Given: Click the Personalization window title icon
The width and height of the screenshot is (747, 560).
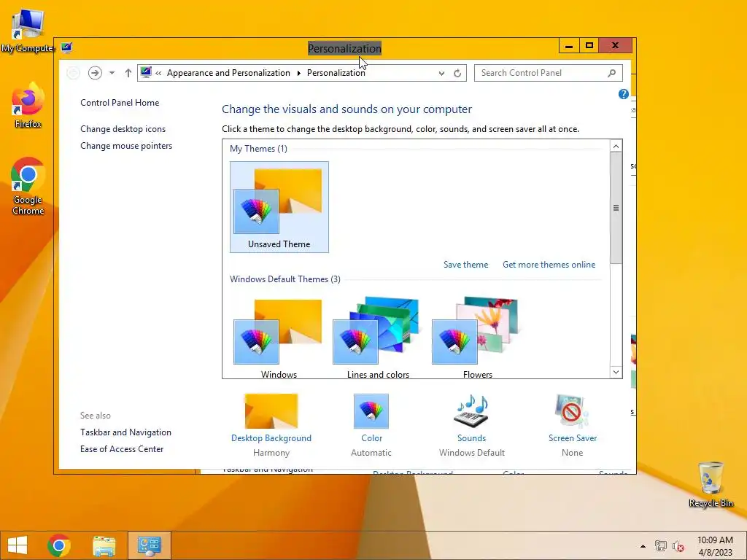Looking at the screenshot, I should tap(66, 47).
